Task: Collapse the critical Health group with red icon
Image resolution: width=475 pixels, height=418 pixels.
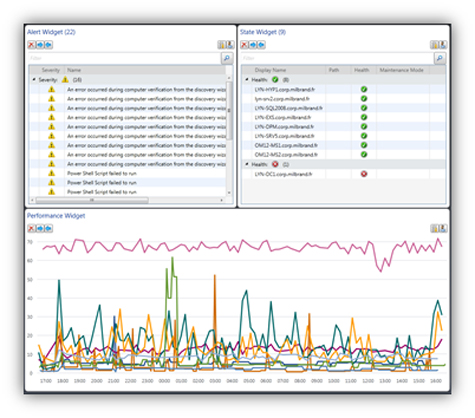Action: [247, 164]
